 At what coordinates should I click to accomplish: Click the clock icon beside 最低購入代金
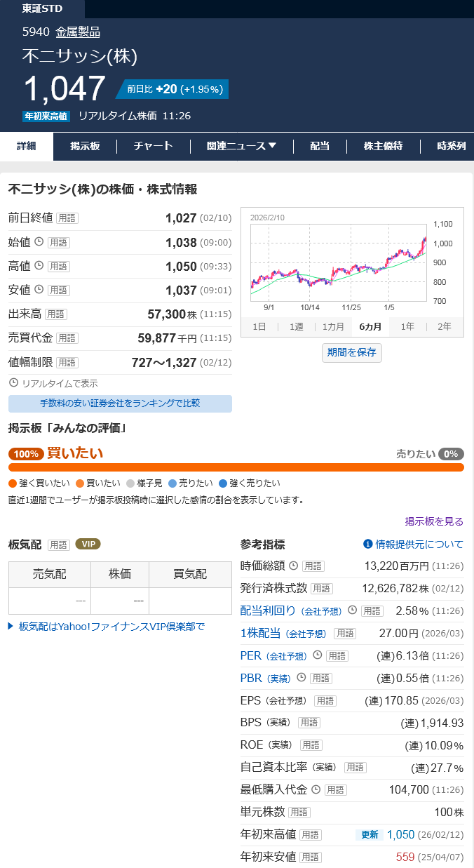click(316, 790)
